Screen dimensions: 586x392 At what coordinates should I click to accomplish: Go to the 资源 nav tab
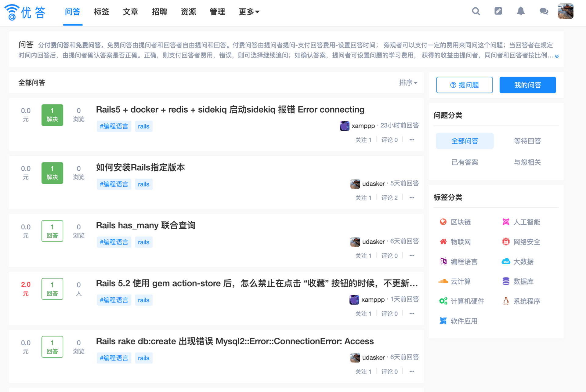coord(189,12)
